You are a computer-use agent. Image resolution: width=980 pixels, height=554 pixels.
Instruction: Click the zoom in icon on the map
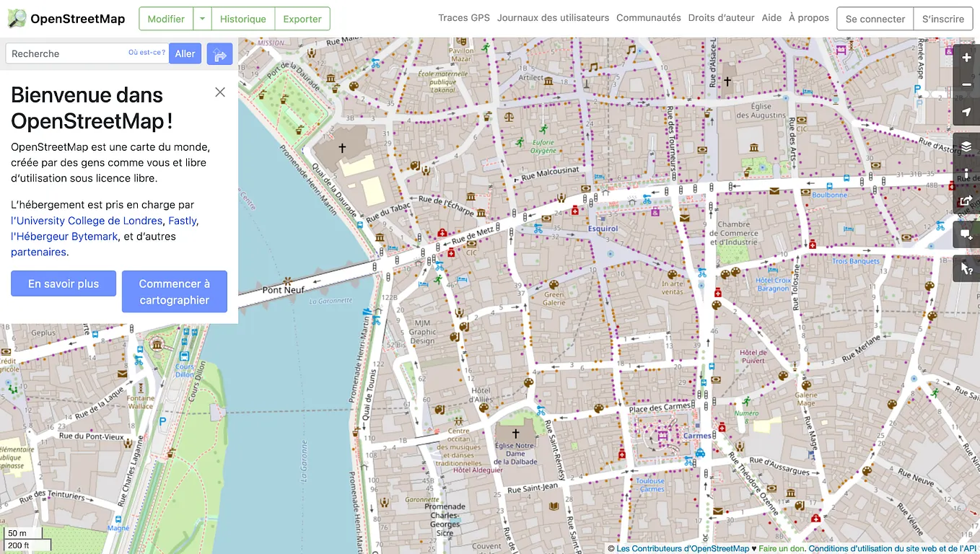966,57
